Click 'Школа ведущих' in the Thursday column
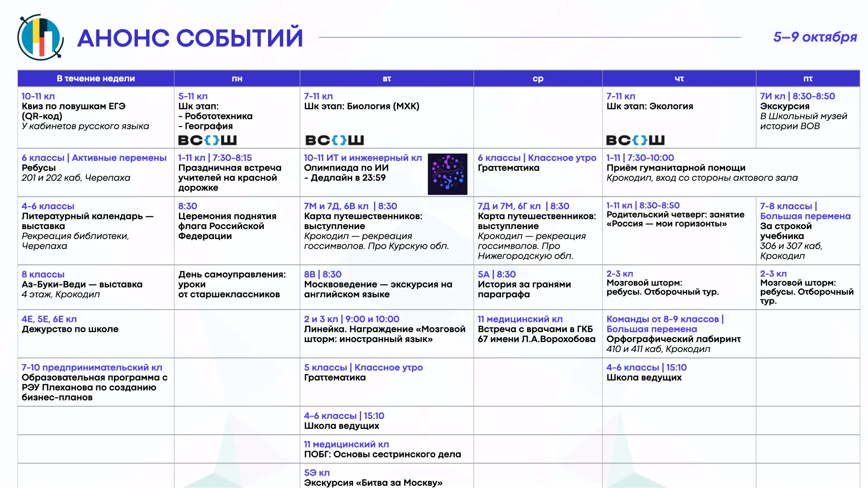 tap(644, 377)
